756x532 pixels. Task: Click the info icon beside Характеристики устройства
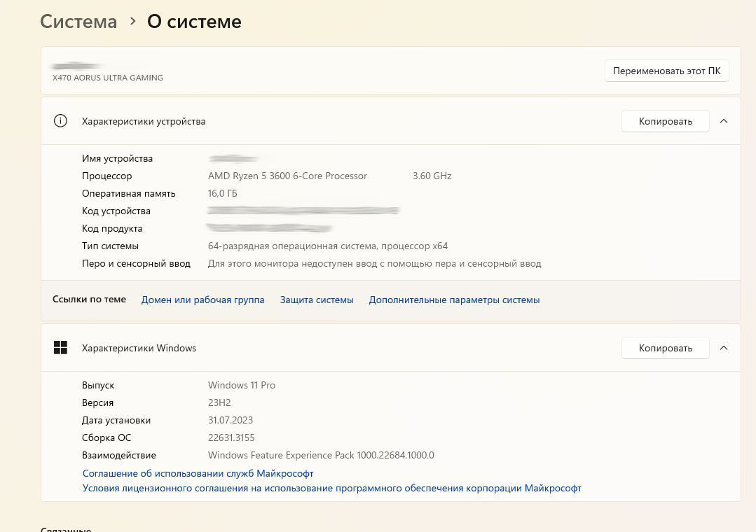point(60,121)
